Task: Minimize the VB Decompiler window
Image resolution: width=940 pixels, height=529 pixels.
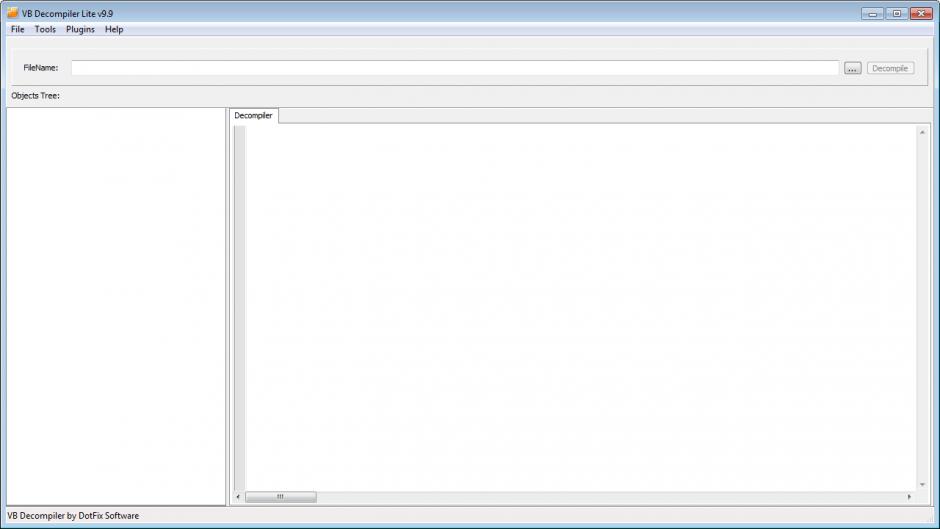Action: (872, 13)
